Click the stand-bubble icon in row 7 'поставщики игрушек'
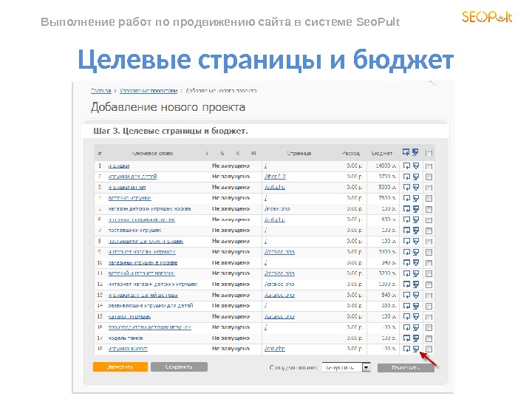This screenshot has height=399, width=532. (416, 231)
